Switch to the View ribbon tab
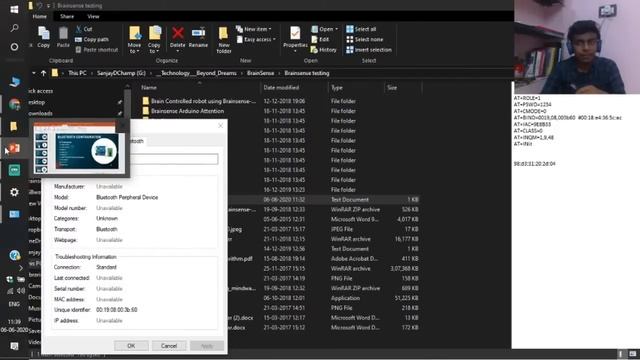This screenshot has height=360, width=640. tap(93, 16)
